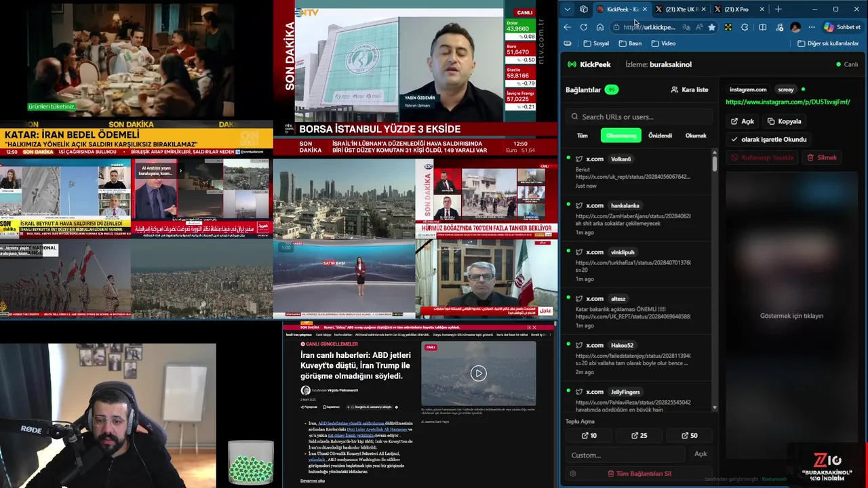The height and width of the screenshot is (488, 868).
Task: Open the yellow-green extension icon
Action: (x=728, y=27)
